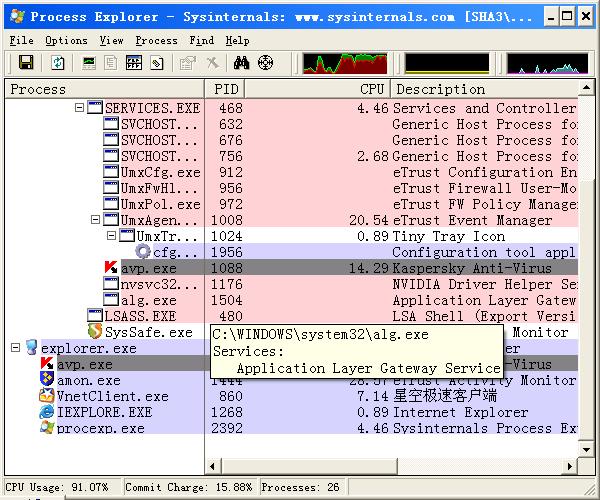Click the window icon of alg.exe
This screenshot has height=500, width=600.
pyautogui.click(x=111, y=300)
